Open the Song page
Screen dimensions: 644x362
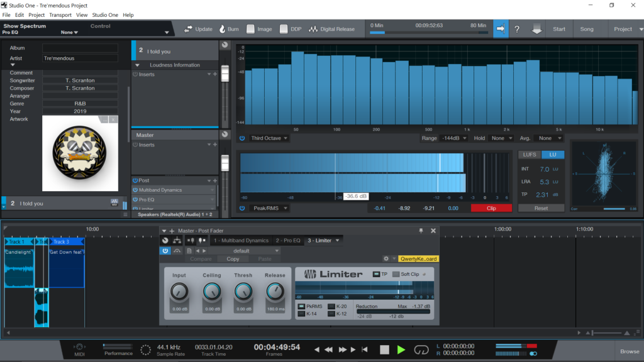[587, 29]
